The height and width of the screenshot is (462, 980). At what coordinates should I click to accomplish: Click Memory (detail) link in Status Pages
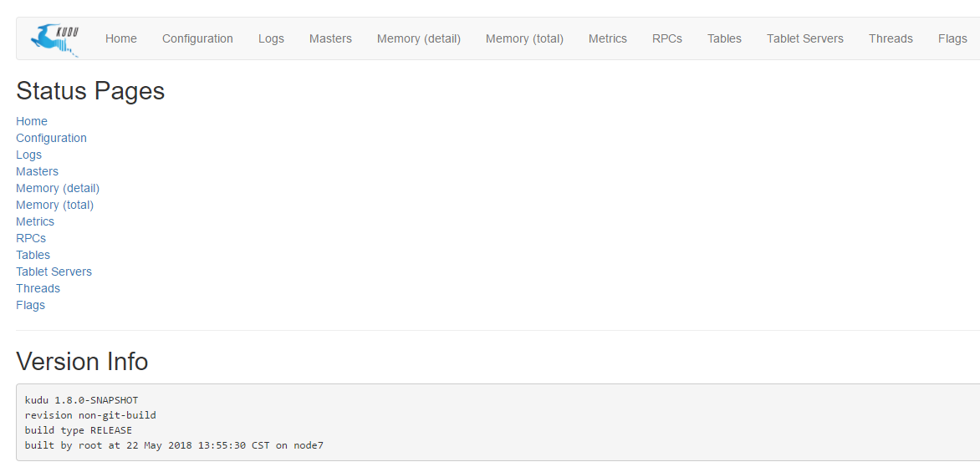point(58,188)
